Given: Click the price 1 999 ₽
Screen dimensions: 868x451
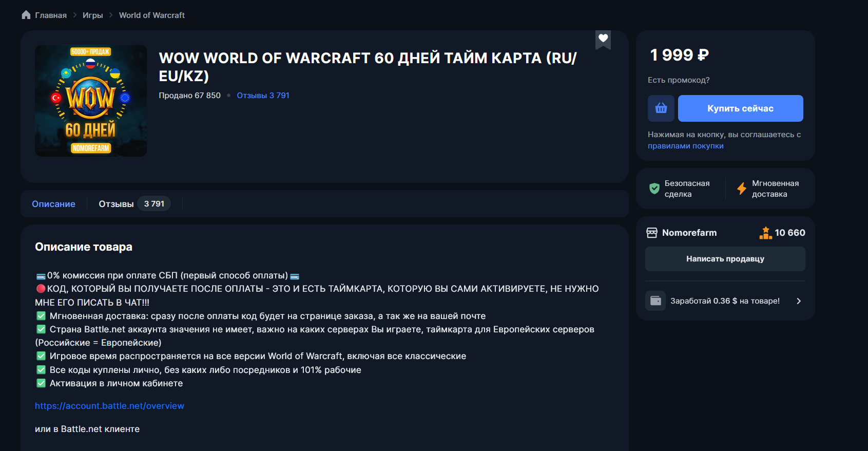Looking at the screenshot, I should coord(680,55).
